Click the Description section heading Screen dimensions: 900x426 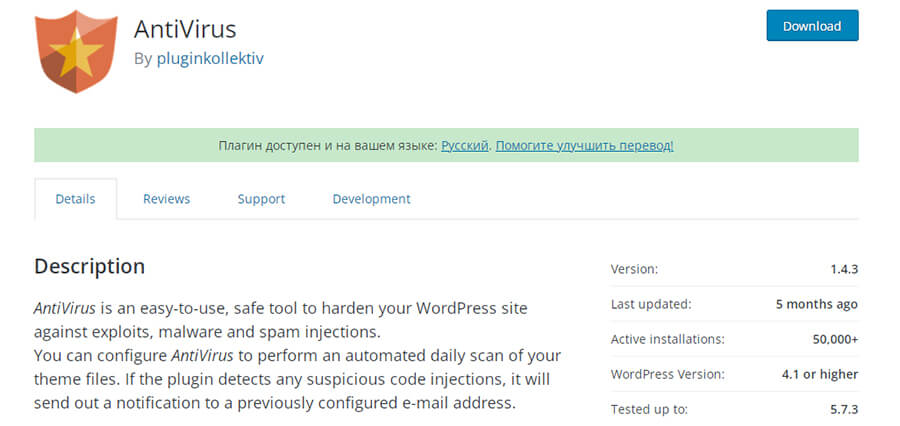pos(89,266)
